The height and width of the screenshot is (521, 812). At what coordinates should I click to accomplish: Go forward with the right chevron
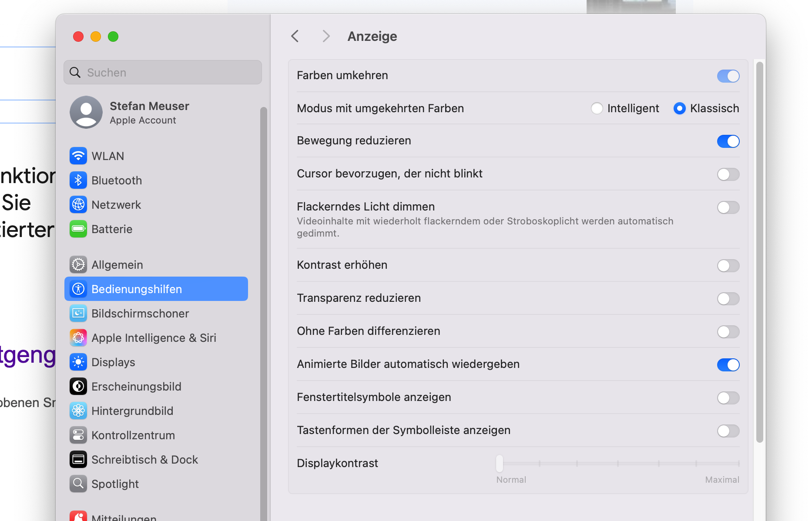(x=326, y=36)
